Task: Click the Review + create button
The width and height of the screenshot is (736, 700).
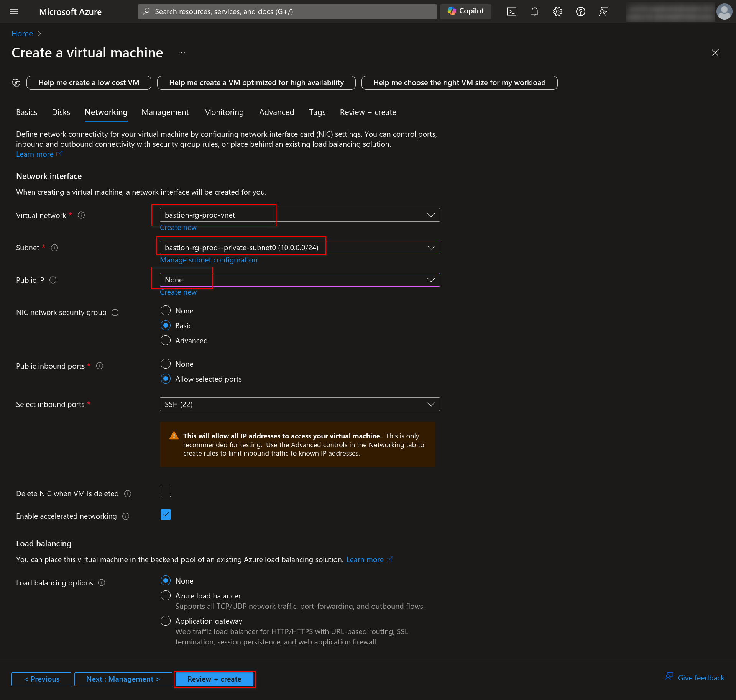Action: [214, 679]
